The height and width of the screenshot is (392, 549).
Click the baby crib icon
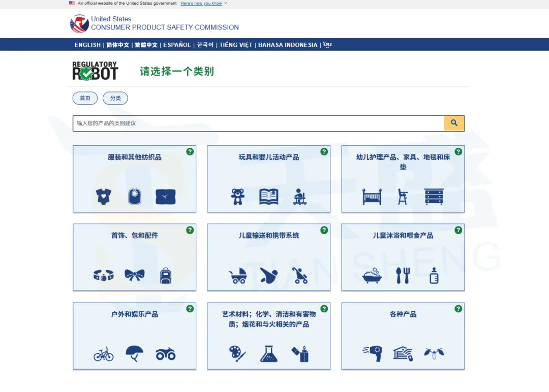[372, 197]
